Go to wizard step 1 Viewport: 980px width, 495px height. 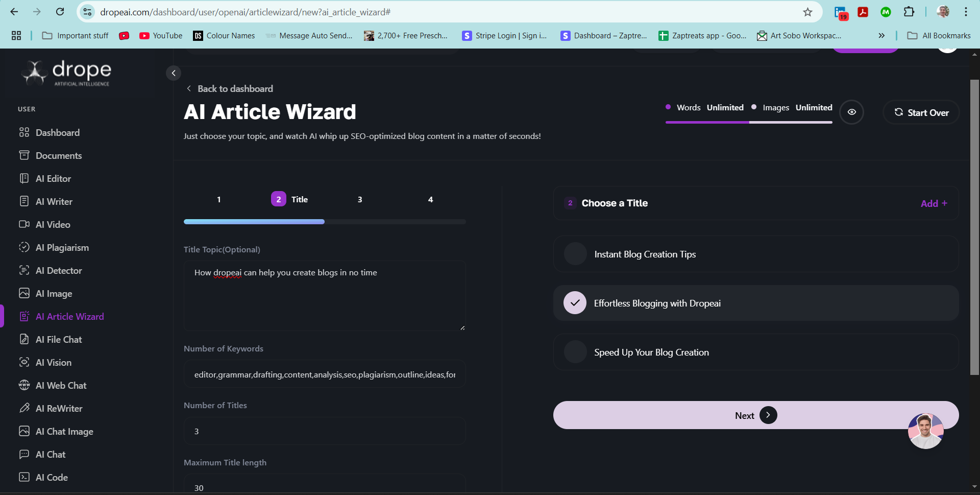click(x=219, y=199)
